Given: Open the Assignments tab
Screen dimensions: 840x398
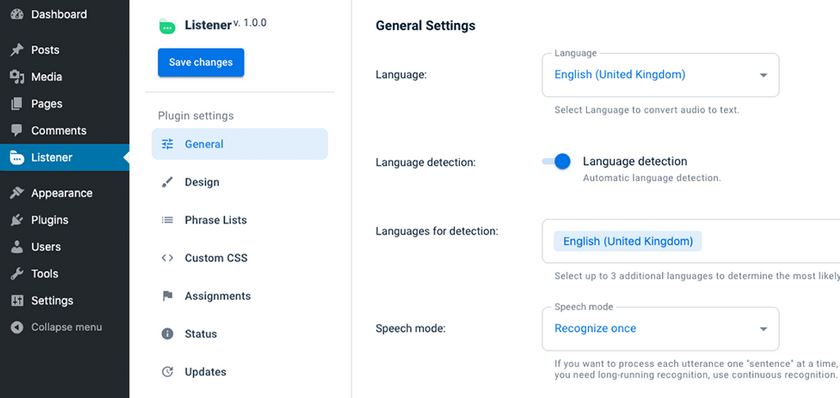Looking at the screenshot, I should 239,296.
